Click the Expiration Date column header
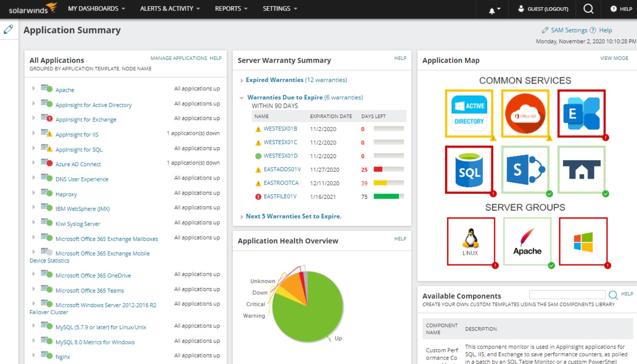The width and height of the screenshot is (637, 364). pyautogui.click(x=331, y=116)
